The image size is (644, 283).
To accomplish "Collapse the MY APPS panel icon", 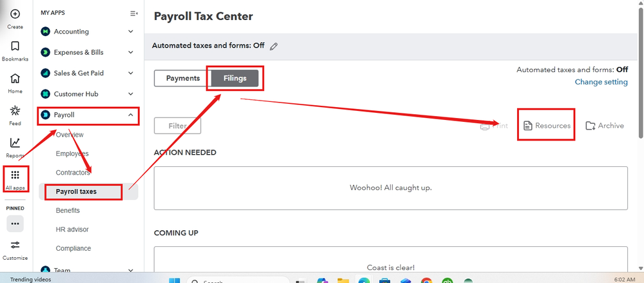I will click(x=133, y=14).
